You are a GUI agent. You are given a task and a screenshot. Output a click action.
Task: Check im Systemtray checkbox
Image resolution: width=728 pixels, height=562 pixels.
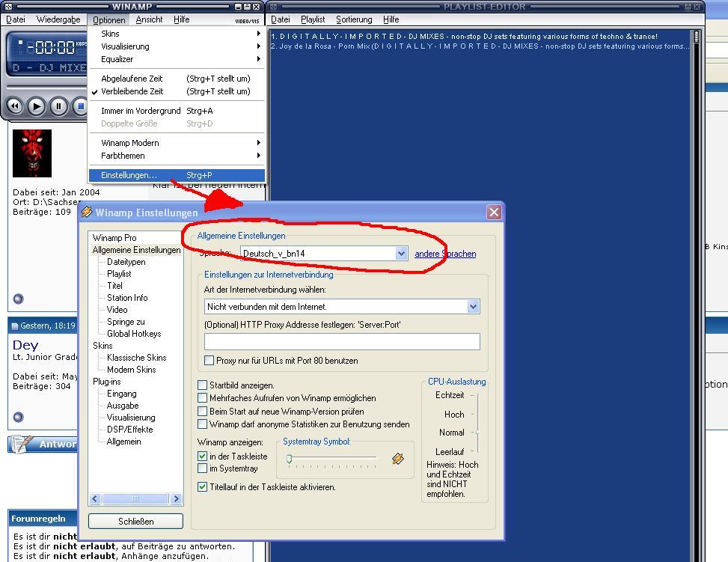[x=203, y=468]
